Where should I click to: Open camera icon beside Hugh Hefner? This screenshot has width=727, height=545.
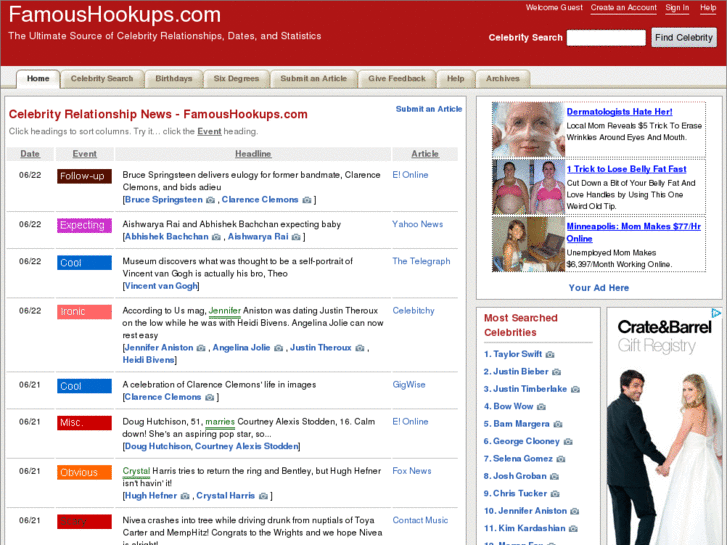(185, 496)
